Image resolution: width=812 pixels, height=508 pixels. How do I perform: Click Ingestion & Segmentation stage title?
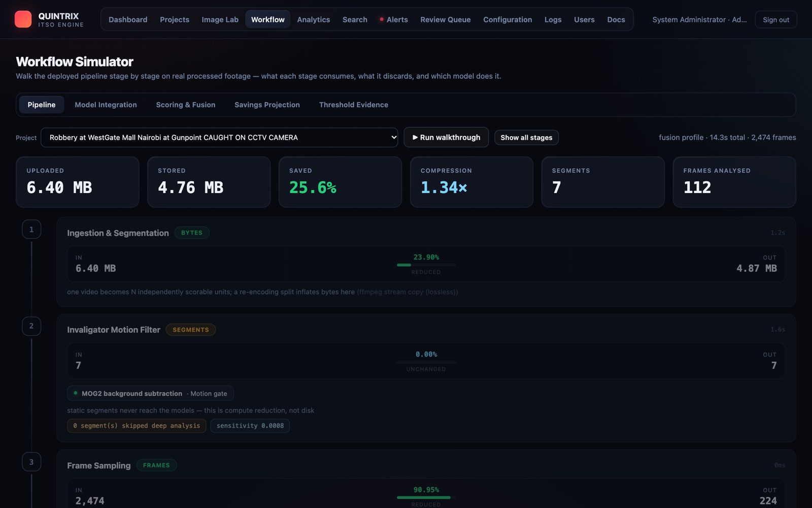pyautogui.click(x=118, y=233)
